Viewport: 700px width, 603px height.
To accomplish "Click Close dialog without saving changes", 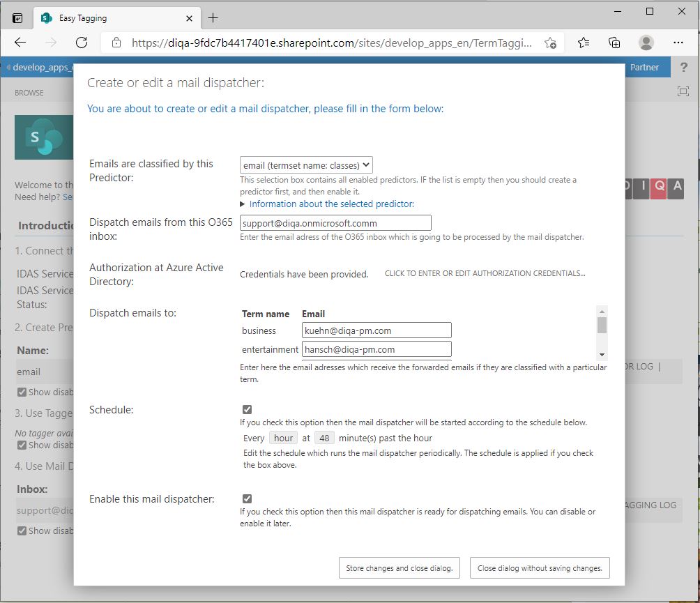I will 540,568.
